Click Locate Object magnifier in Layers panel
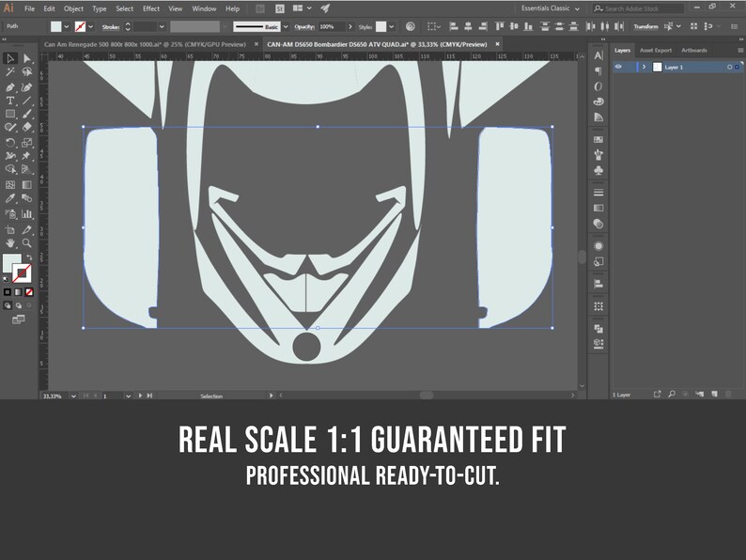The width and height of the screenshot is (746, 560). 671,394
